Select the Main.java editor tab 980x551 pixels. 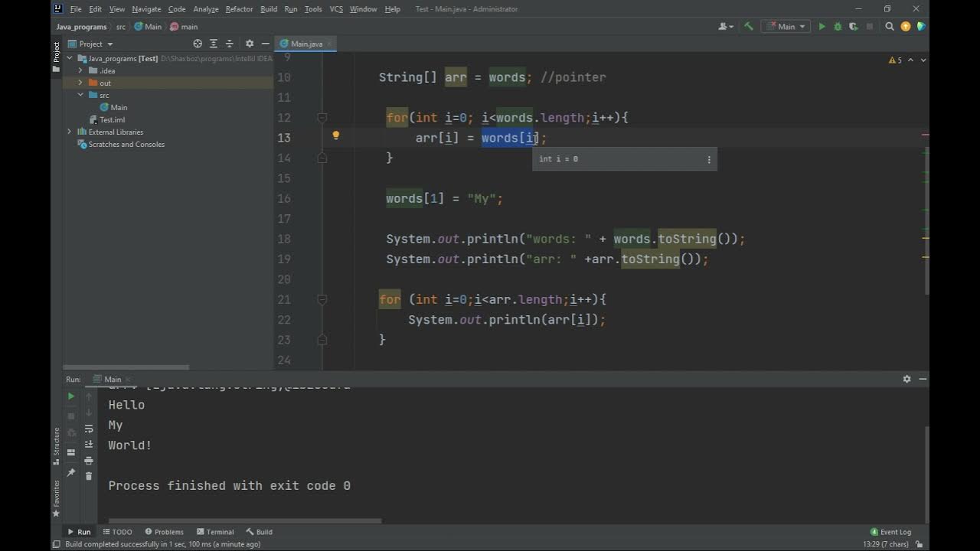pyautogui.click(x=305, y=44)
